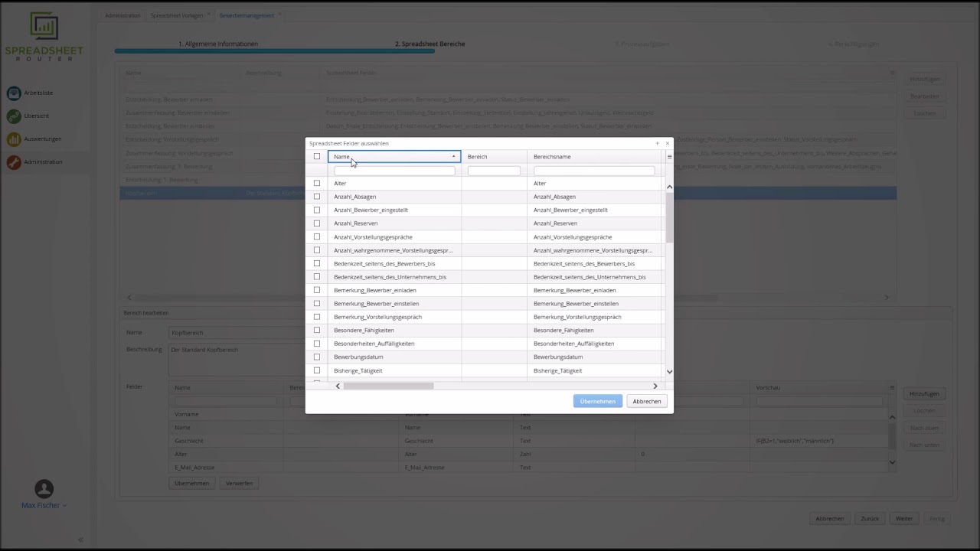Switch to the Bewerbermanagement tab

pos(247,15)
